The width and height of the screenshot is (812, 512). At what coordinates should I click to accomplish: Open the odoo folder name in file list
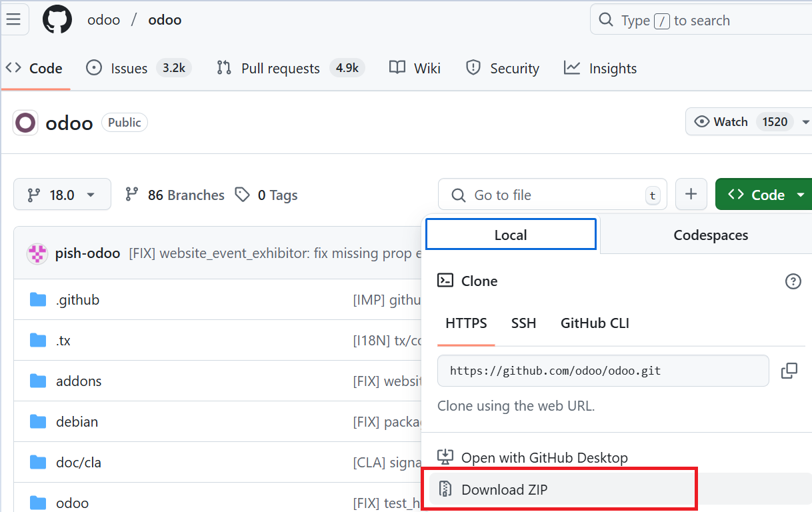click(72, 503)
